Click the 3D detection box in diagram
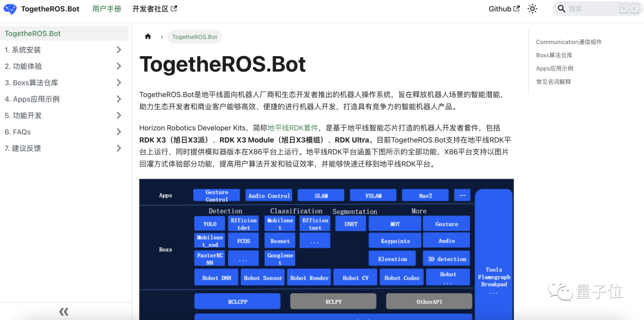This screenshot has width=644, height=320. (447, 259)
